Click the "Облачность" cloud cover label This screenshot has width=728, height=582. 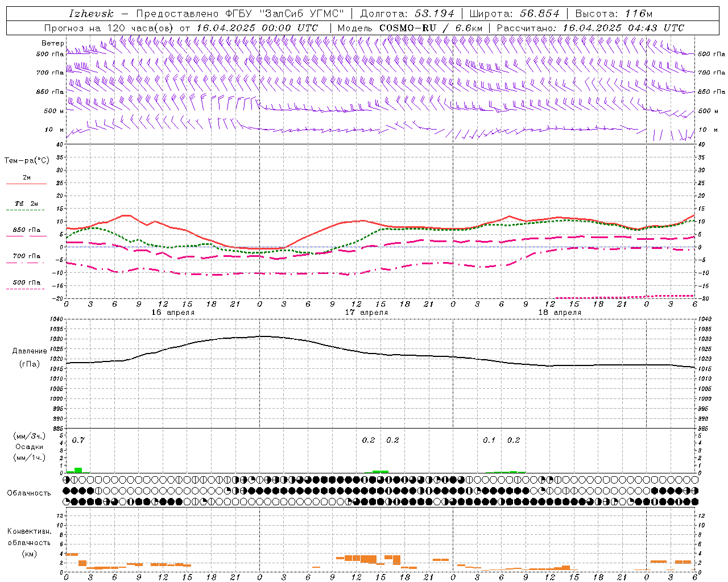[x=29, y=493]
